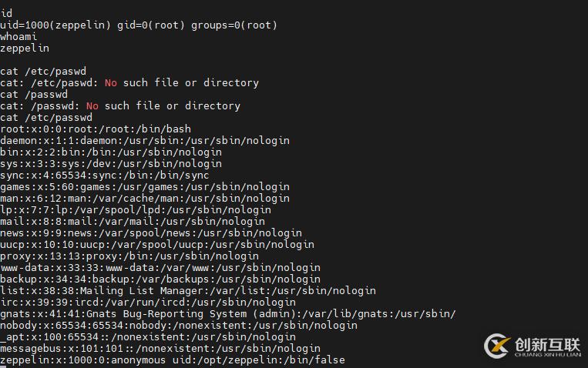Click the zeppelin:x:1000:0 anonymous uid line
Screen dimensions: 588x368
click(173, 360)
